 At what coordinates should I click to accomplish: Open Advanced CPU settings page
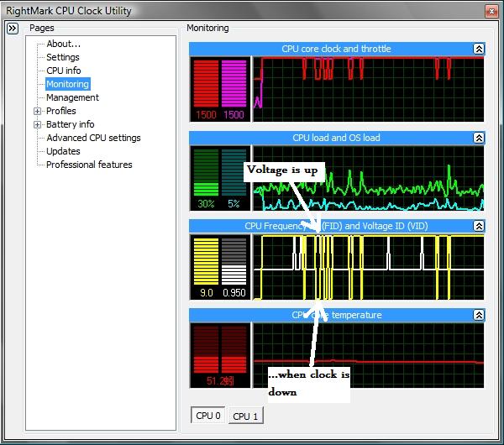93,139
